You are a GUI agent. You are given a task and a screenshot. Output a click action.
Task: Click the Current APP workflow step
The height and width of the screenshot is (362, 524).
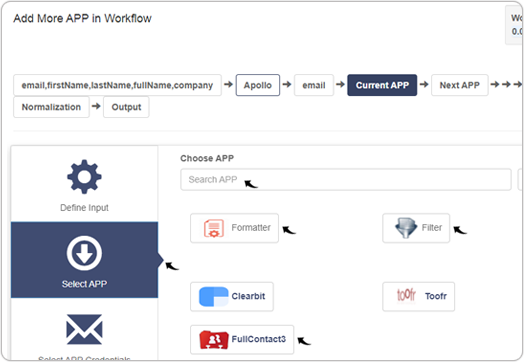click(x=382, y=85)
